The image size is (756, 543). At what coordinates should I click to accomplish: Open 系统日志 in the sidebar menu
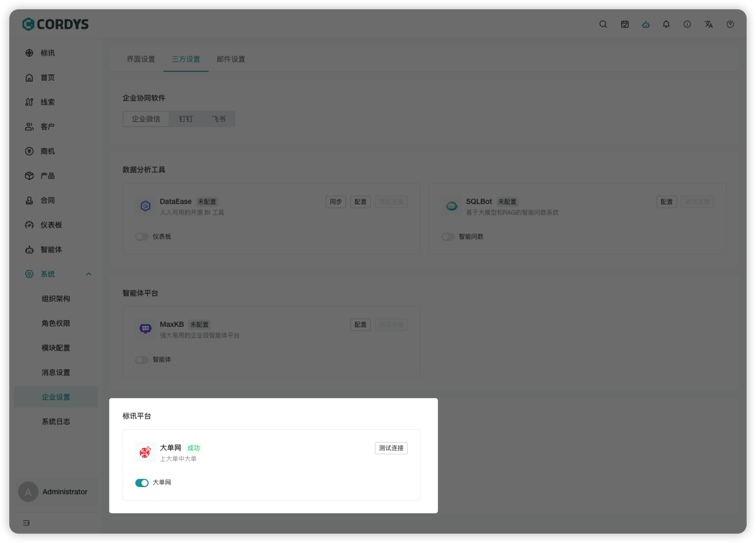[x=56, y=421]
